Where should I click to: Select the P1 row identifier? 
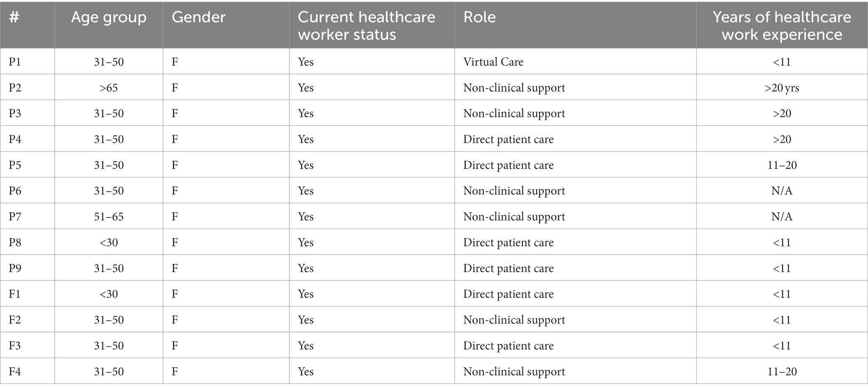point(15,62)
